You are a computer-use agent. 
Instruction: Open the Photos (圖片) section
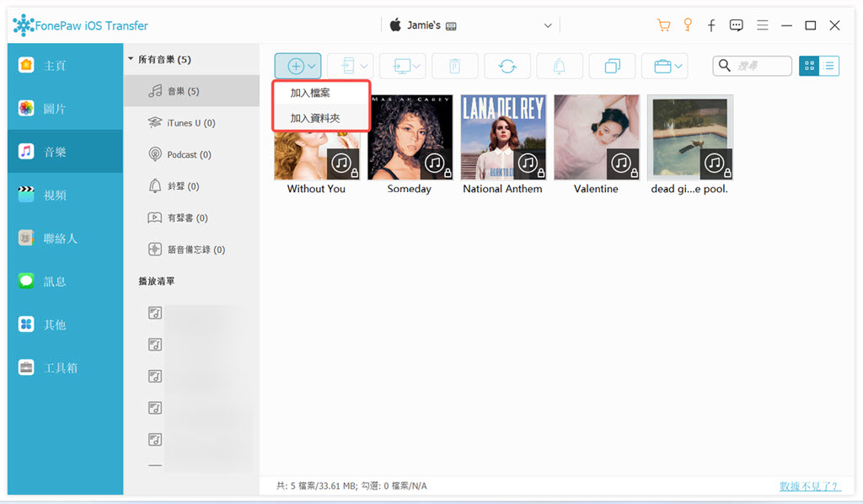(x=65, y=109)
